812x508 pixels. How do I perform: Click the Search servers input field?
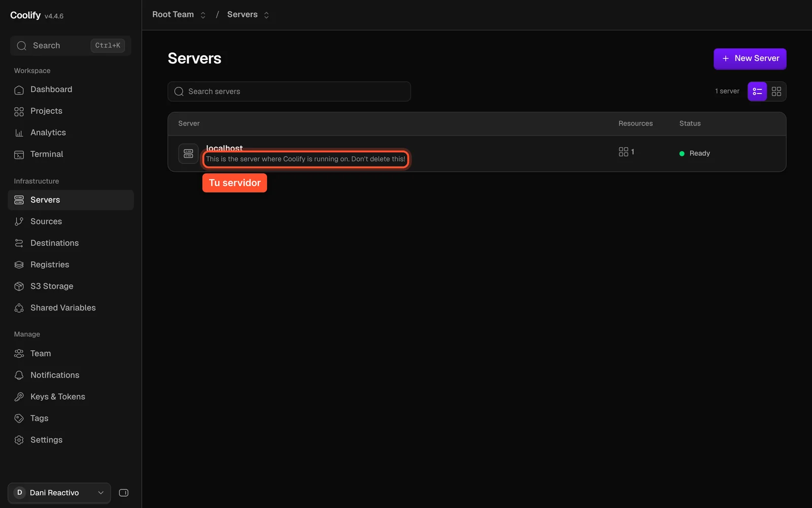coord(289,91)
